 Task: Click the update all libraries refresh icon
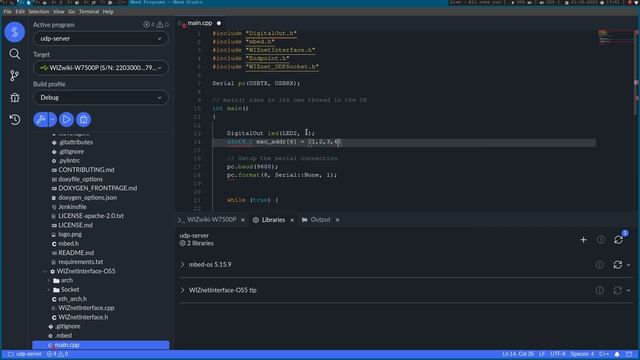click(x=618, y=240)
